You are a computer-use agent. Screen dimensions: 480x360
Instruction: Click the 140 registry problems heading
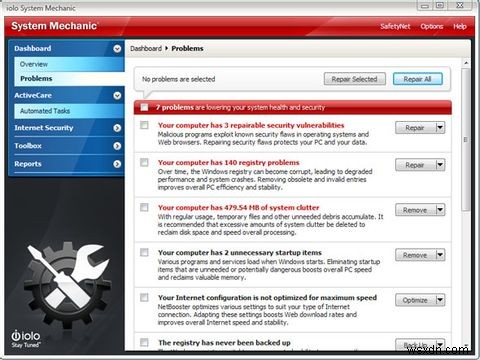pos(229,163)
